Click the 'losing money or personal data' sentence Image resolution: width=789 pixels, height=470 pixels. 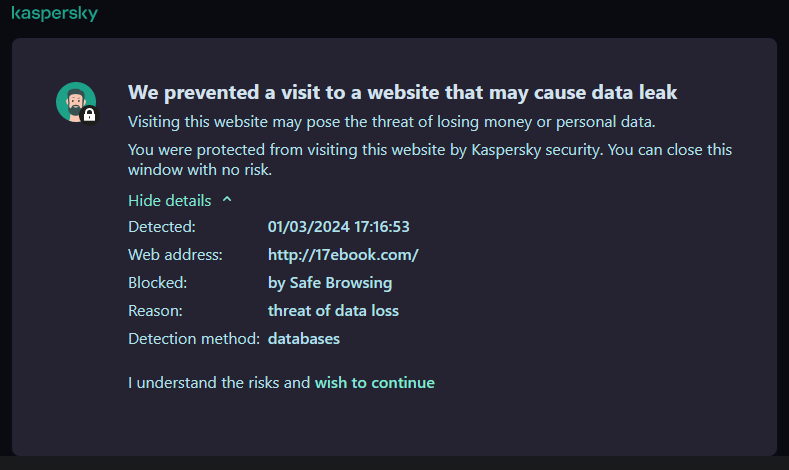tap(391, 122)
